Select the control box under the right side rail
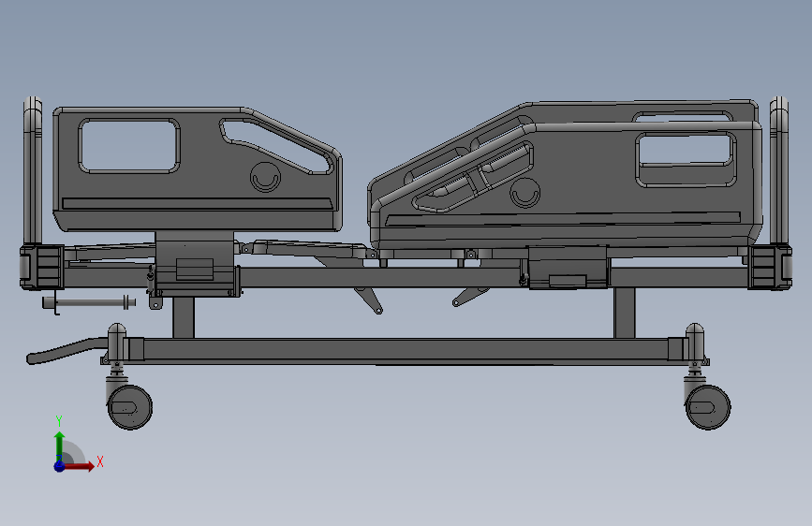The image size is (812, 526). tap(568, 267)
